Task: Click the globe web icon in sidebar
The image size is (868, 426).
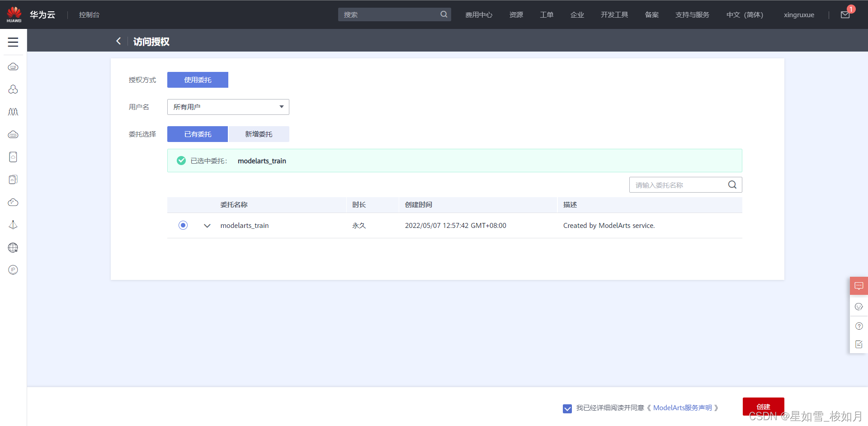Action: click(x=13, y=247)
